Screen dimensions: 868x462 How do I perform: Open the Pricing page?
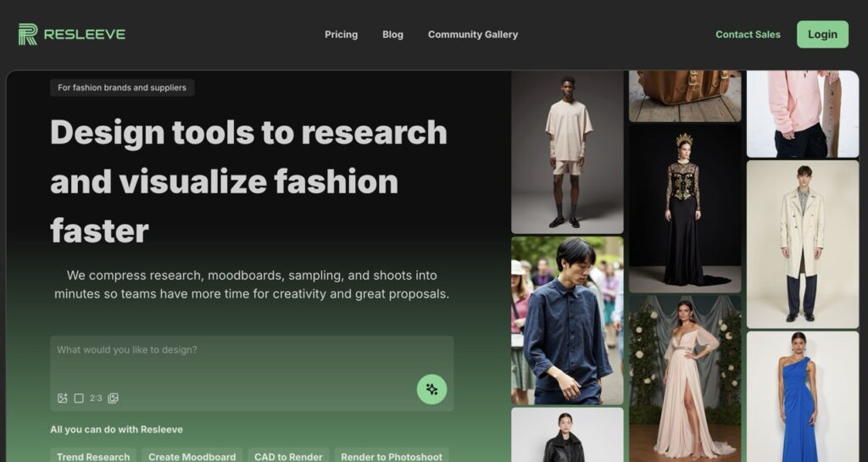(x=341, y=34)
